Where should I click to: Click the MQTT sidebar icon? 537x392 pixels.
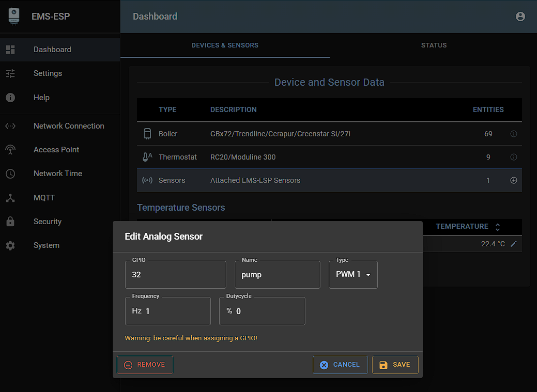(10, 198)
